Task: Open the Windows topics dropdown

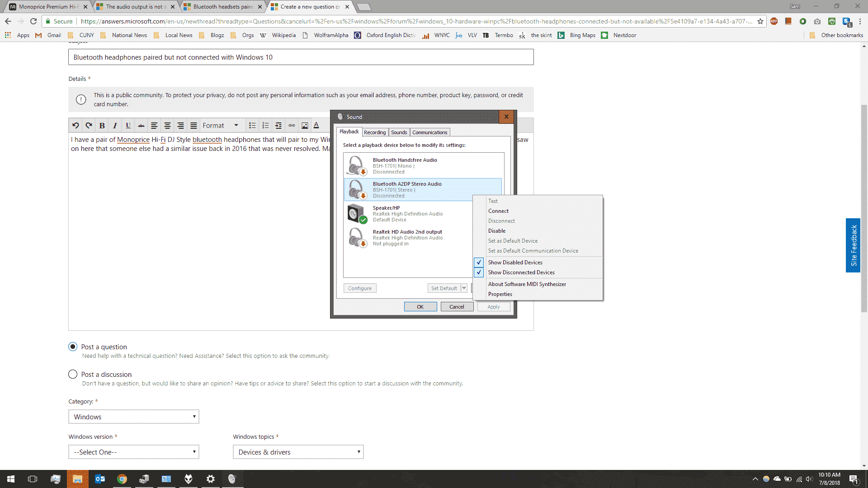Action: (298, 452)
